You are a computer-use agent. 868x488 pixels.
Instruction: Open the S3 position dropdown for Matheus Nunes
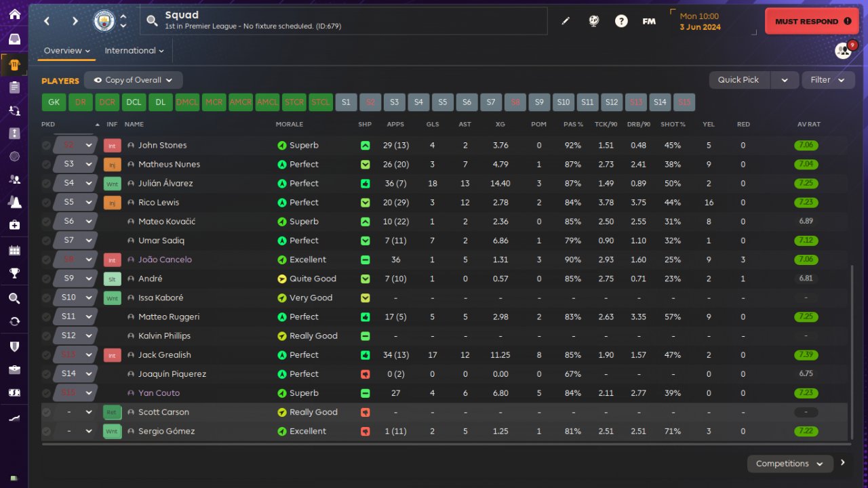tap(75, 165)
